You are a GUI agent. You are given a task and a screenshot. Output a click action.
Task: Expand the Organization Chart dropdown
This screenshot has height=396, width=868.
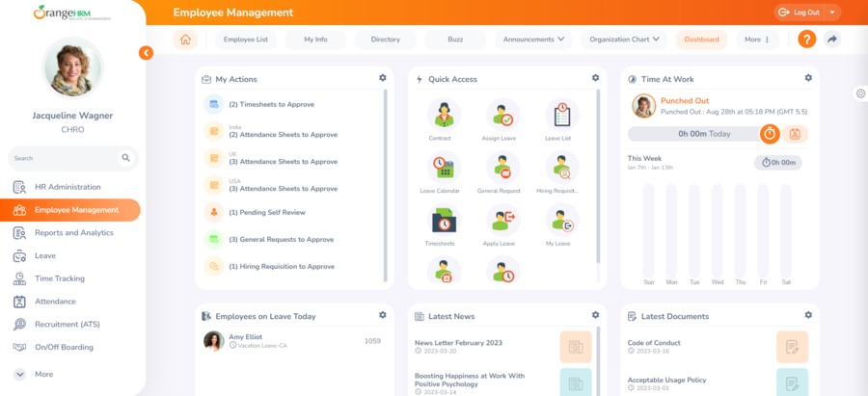tap(624, 40)
